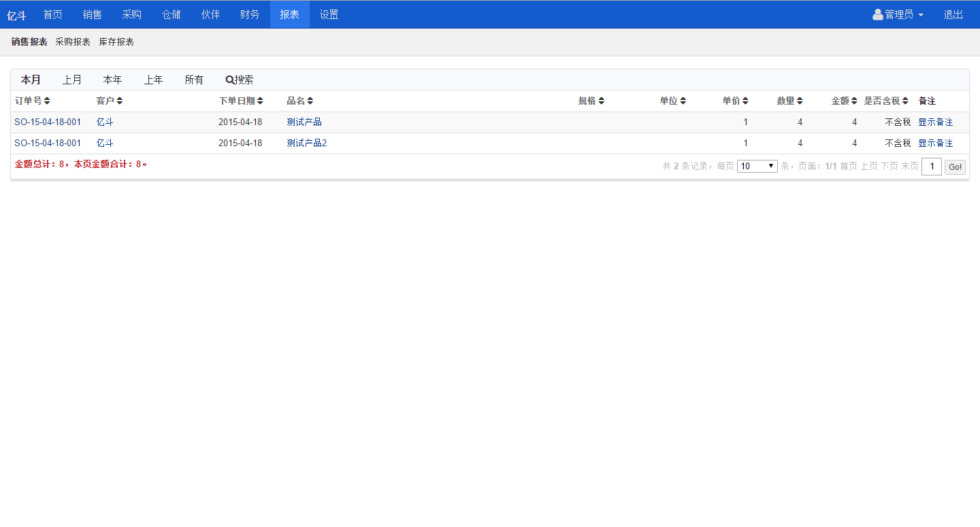
Task: Click the 是否含税 sort arrows
Action: 905,101
